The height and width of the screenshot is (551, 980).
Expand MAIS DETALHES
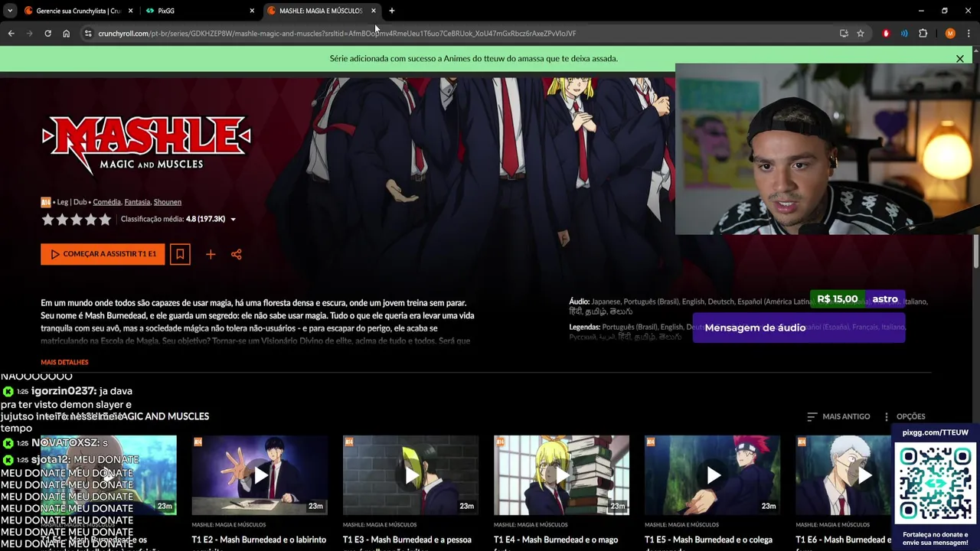pos(64,362)
